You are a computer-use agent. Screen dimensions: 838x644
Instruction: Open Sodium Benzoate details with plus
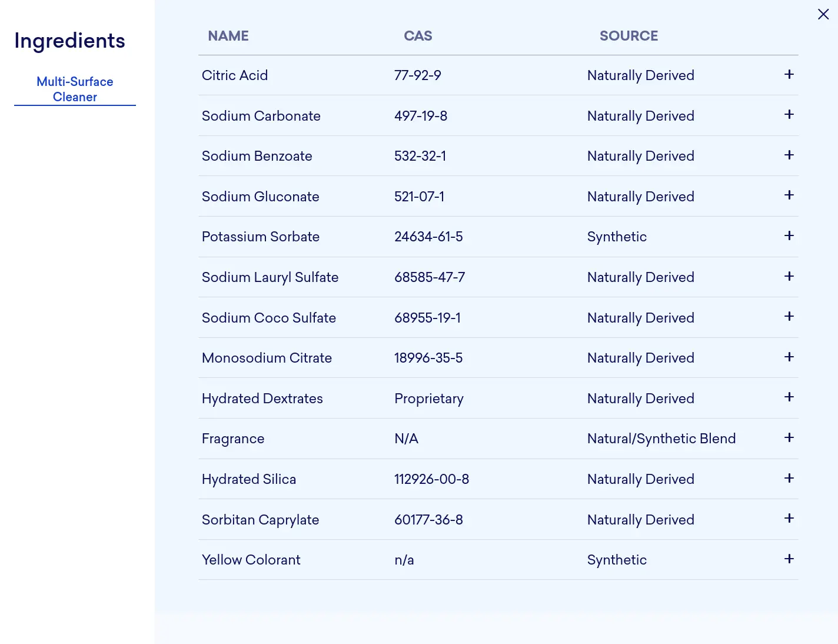tap(789, 155)
